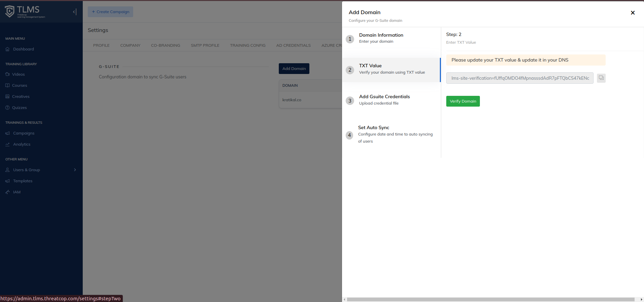Image resolution: width=644 pixels, height=302 pixels.
Task: Click the Courses book icon
Action: click(7, 85)
